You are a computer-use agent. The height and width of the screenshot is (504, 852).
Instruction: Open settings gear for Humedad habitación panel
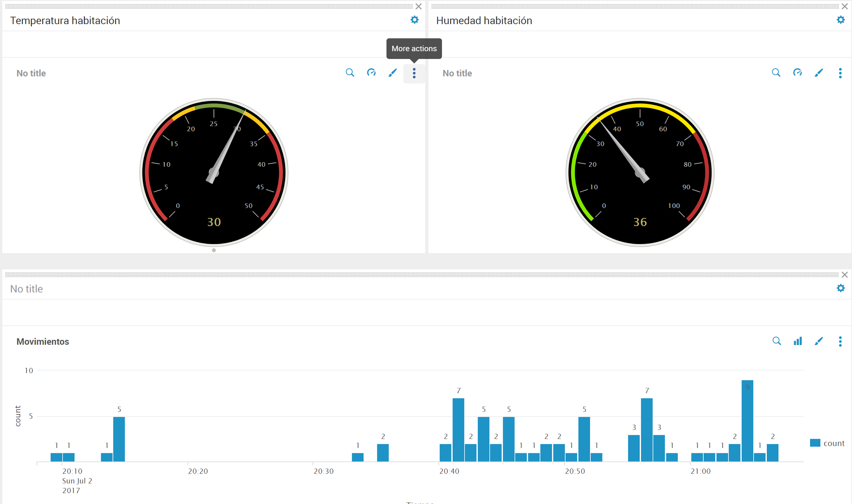coord(840,20)
